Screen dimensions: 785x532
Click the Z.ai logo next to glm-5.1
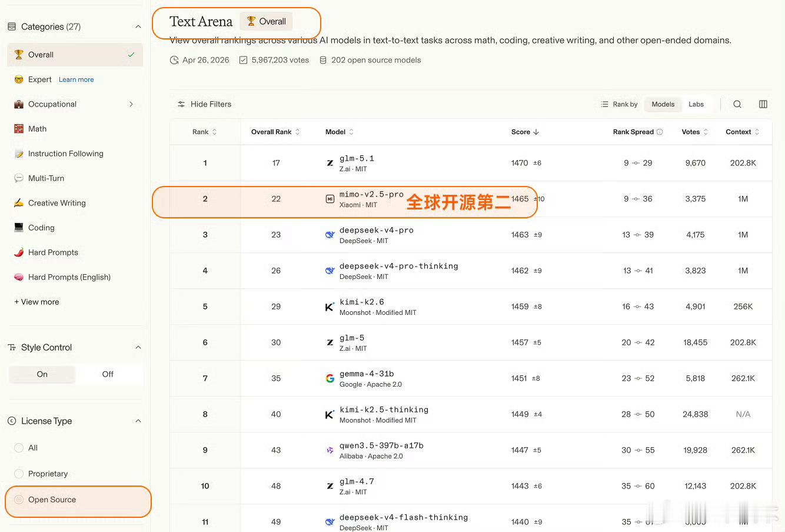click(x=330, y=163)
